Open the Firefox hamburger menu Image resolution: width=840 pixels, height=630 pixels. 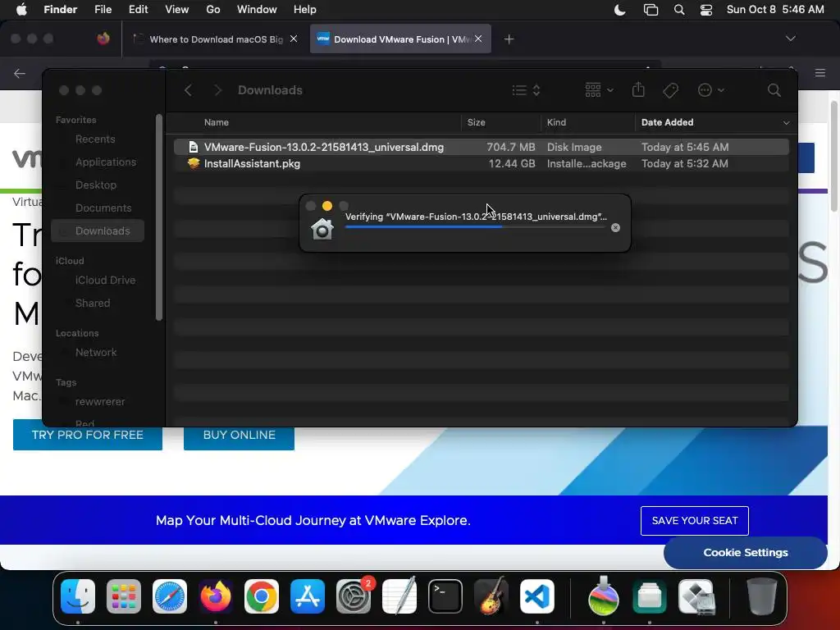tap(820, 73)
